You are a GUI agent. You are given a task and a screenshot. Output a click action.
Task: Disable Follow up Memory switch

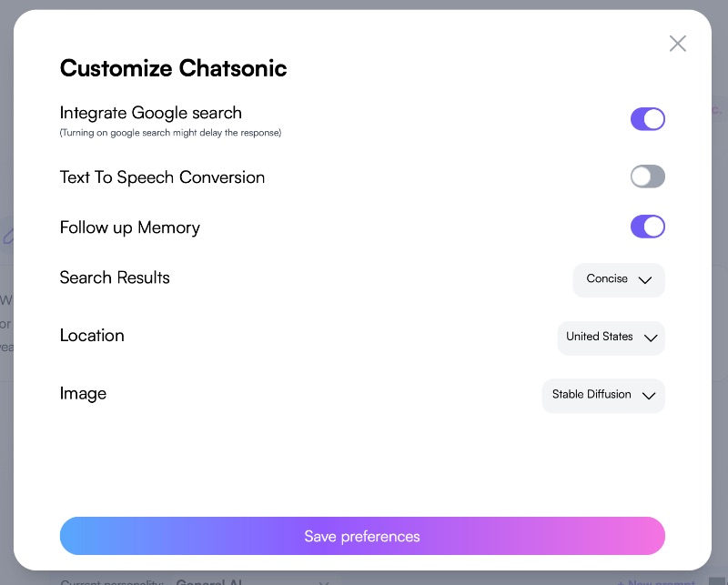tap(647, 227)
